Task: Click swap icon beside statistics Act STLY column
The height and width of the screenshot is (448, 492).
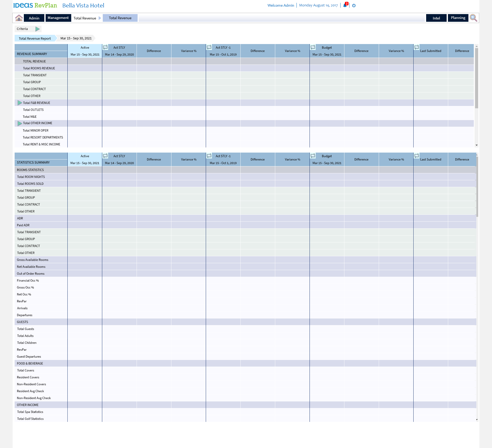Action: pos(105,156)
